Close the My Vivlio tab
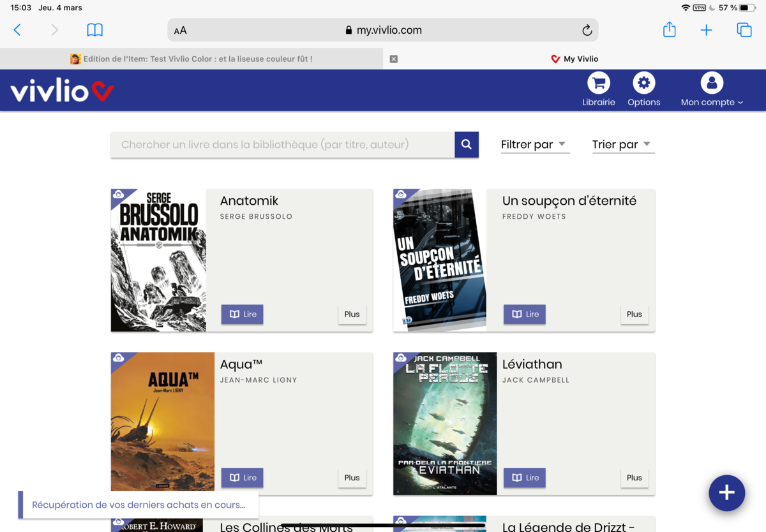This screenshot has height=532, width=766. tap(394, 59)
